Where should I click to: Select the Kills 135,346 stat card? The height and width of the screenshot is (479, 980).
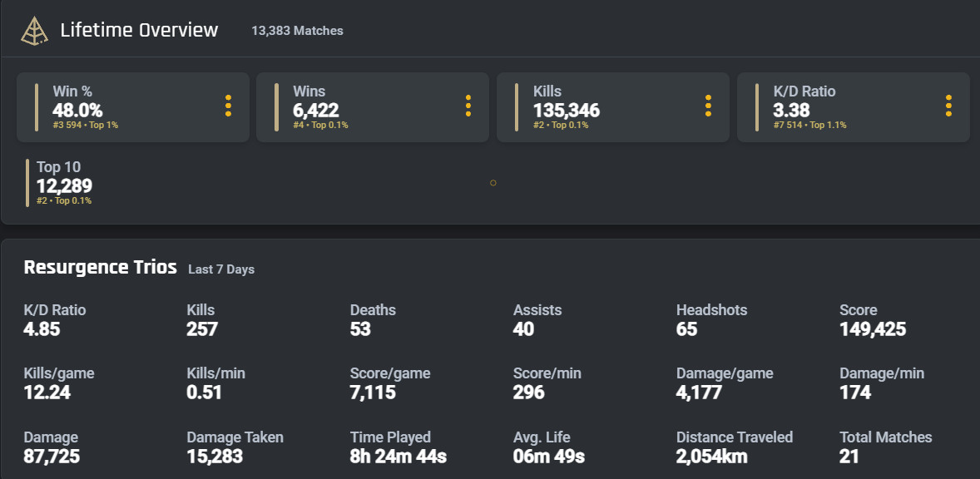607,107
